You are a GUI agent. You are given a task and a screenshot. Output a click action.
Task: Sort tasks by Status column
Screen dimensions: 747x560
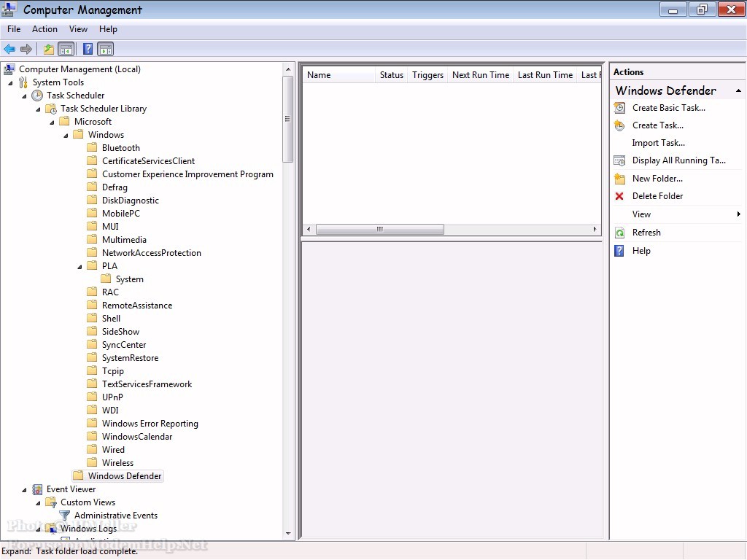coord(392,75)
